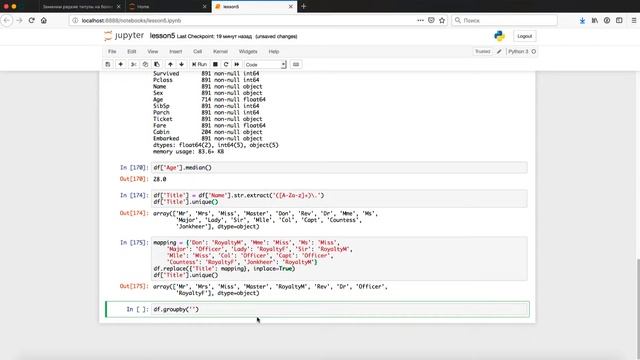The width and height of the screenshot is (640, 360).
Task: Go forward with browser forward arrow
Action: pyautogui.click(x=19, y=20)
